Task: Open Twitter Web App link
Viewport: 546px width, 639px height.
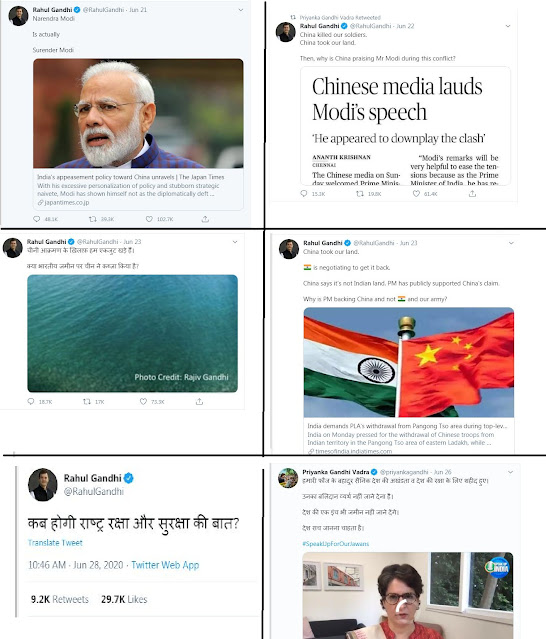Action: tap(165, 565)
